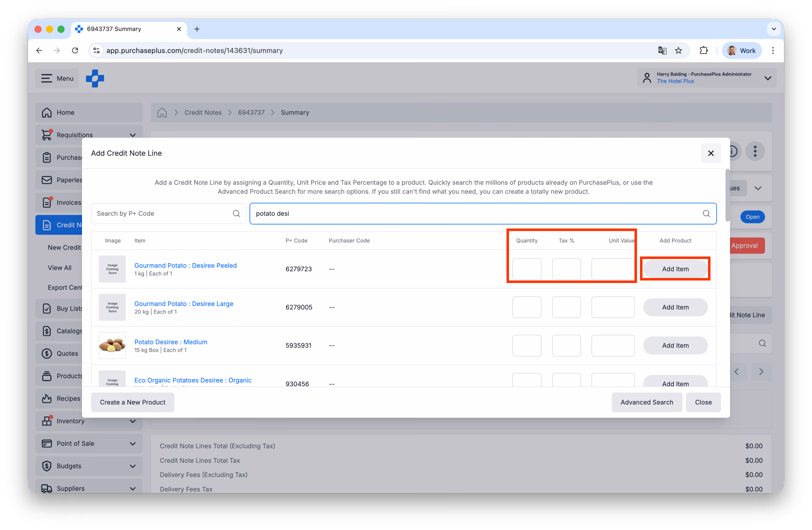This screenshot has width=812, height=530.
Task: Bookmark this page with the star
Action: [x=678, y=50]
